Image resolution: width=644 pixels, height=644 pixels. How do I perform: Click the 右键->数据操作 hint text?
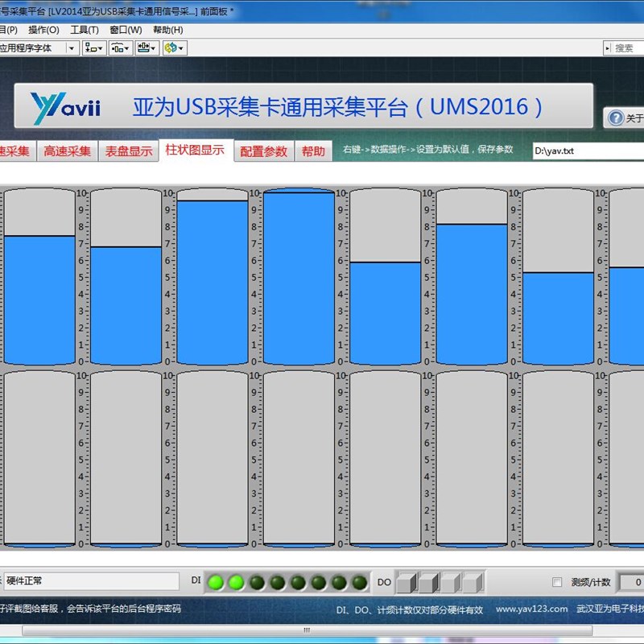(428, 149)
